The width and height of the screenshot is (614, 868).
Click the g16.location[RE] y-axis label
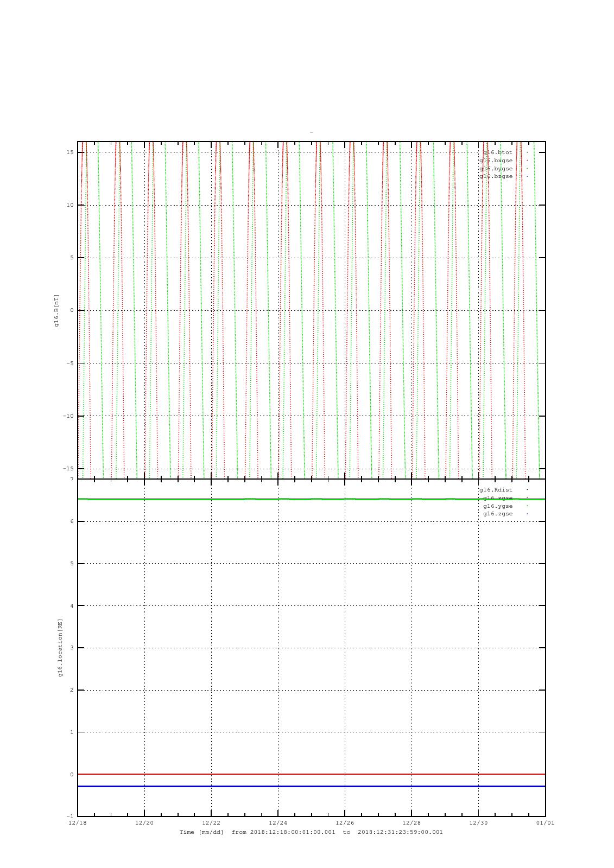click(x=60, y=648)
